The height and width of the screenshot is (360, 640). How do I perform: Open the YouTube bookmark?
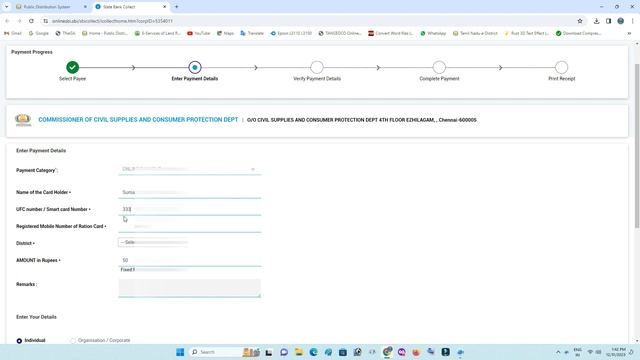click(198, 33)
